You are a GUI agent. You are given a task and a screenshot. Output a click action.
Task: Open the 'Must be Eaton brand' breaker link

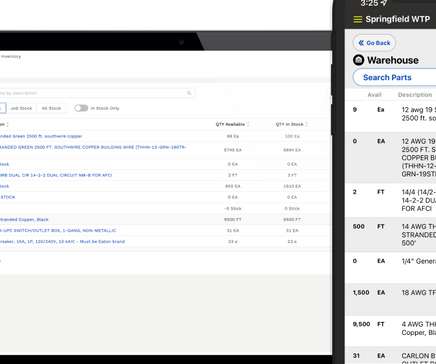pos(62,241)
